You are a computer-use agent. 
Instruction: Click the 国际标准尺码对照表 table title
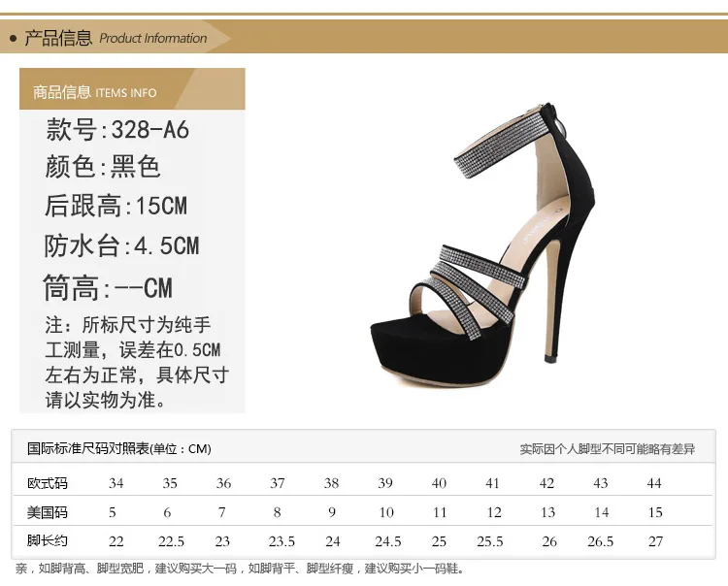[119, 448]
